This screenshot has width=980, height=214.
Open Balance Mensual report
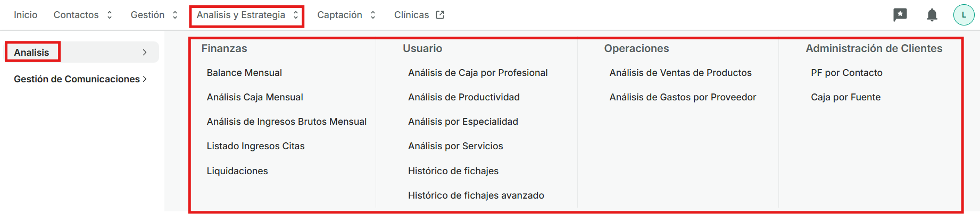[x=244, y=73]
